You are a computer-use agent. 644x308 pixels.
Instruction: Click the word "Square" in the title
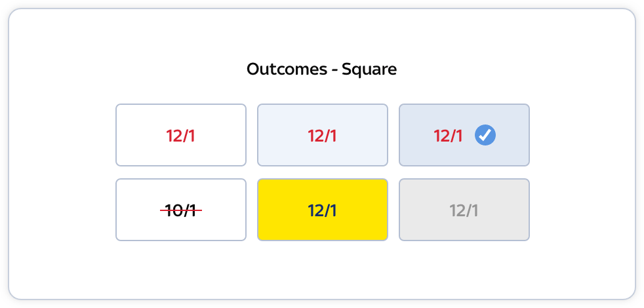(x=369, y=69)
